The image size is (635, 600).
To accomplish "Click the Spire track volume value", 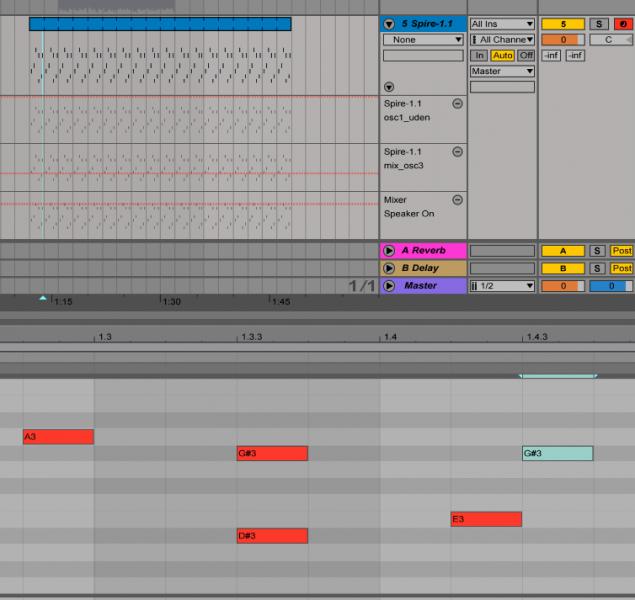I will [x=563, y=40].
